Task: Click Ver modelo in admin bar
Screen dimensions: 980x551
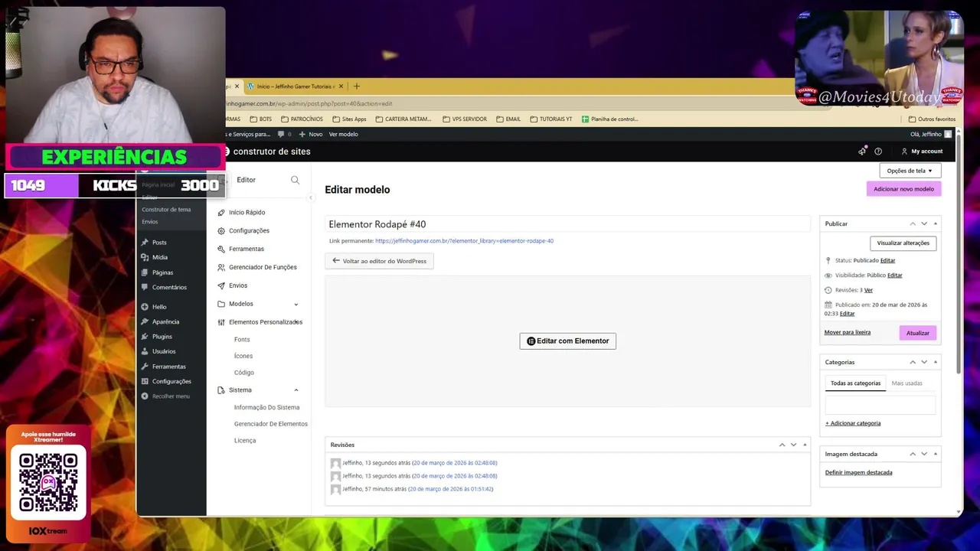Action: pyautogui.click(x=343, y=134)
